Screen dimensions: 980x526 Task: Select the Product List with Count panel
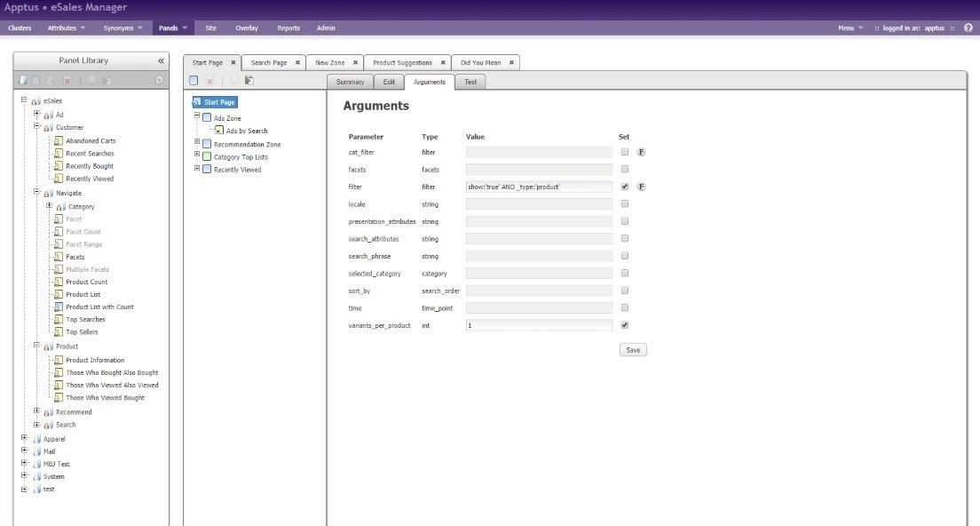(x=99, y=307)
